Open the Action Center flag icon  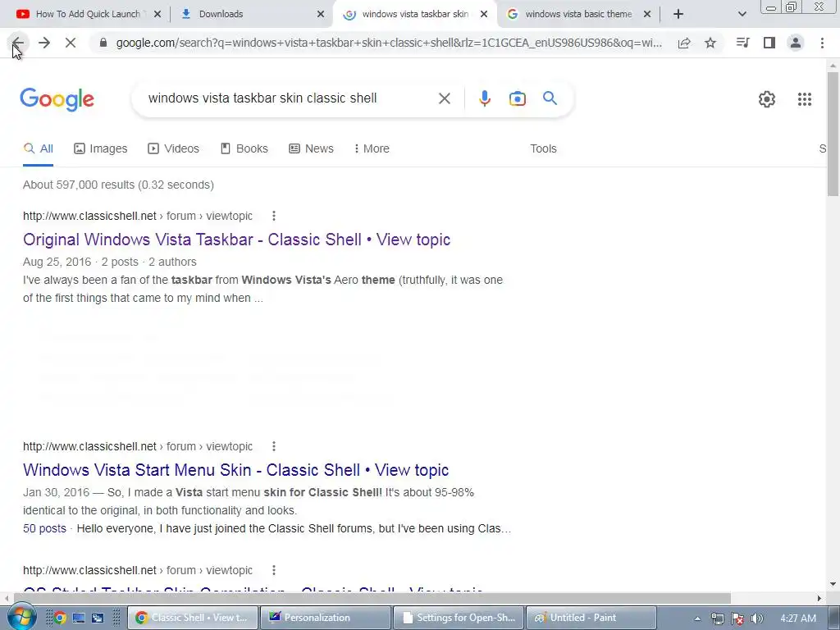click(737, 619)
